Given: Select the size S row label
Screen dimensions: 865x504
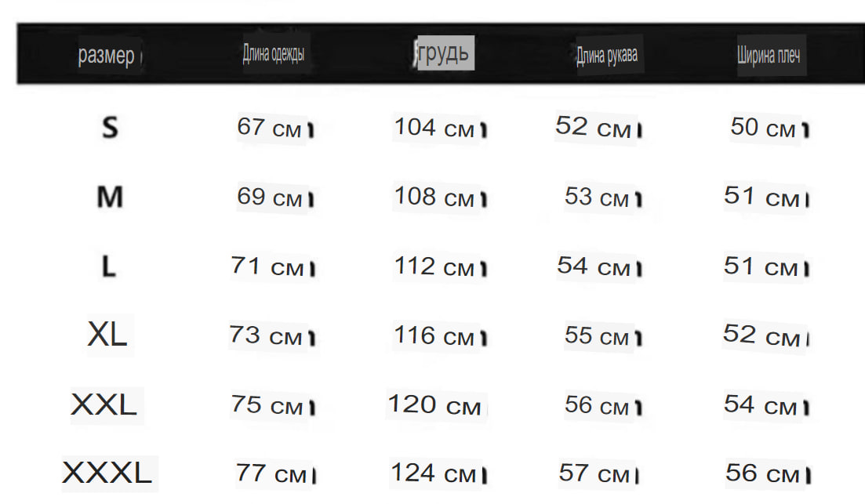Looking at the screenshot, I should pos(110,128).
